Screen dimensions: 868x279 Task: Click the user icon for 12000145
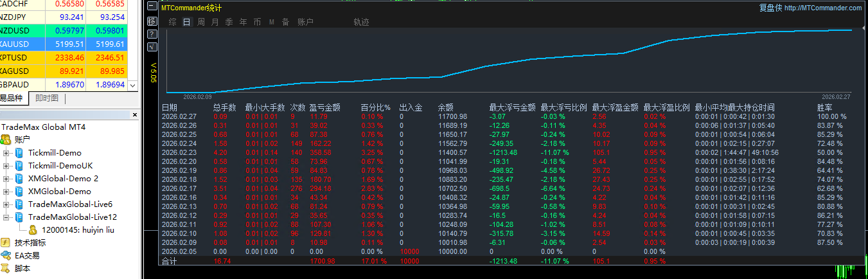(x=33, y=230)
